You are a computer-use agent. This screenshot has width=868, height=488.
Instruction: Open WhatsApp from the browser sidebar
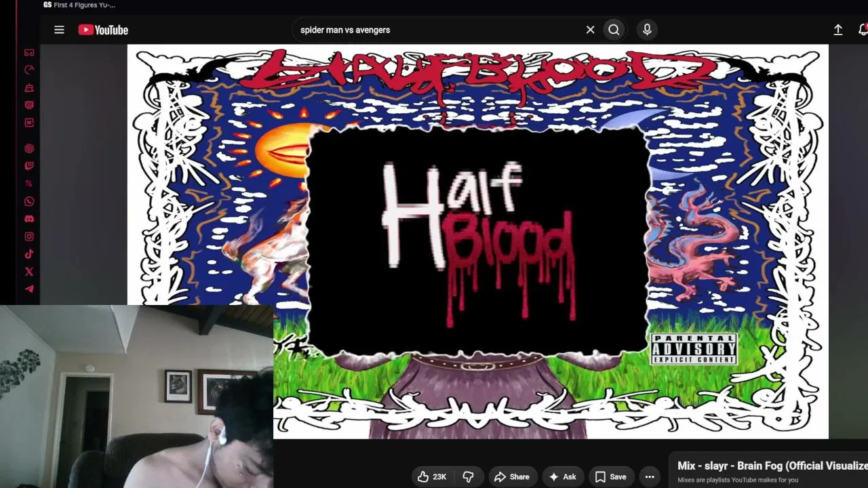pyautogui.click(x=29, y=201)
